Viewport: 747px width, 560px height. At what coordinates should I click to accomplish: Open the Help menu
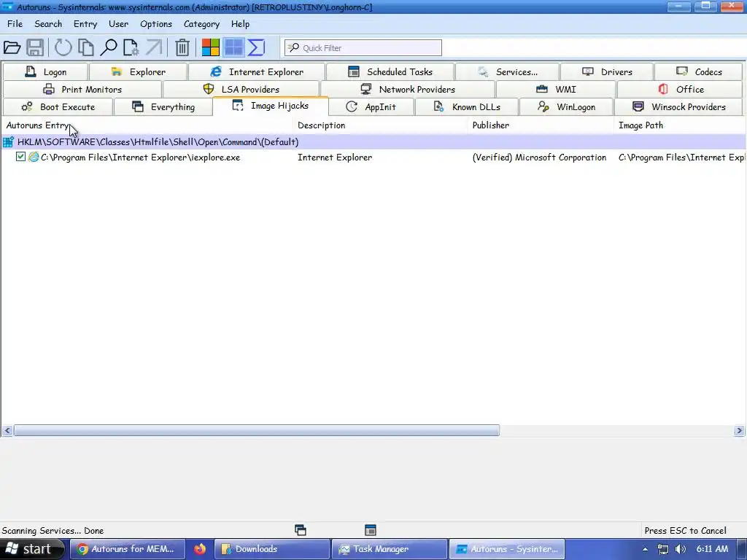(240, 24)
